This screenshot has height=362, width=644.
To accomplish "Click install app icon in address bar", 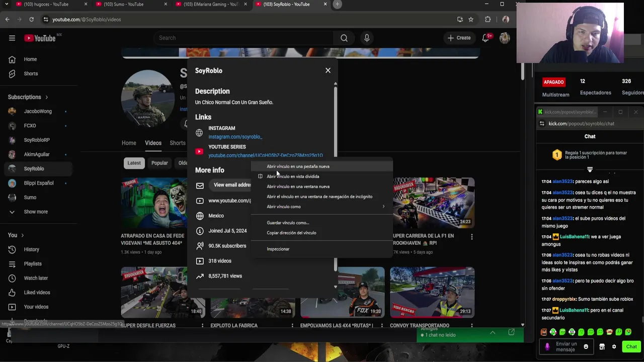I will [x=460, y=19].
